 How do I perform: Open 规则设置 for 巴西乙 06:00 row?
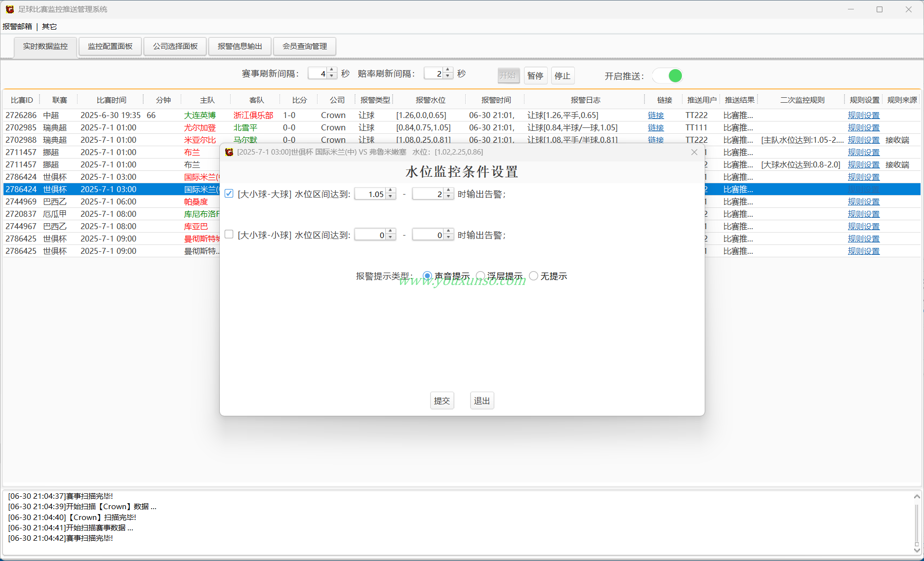tap(864, 201)
